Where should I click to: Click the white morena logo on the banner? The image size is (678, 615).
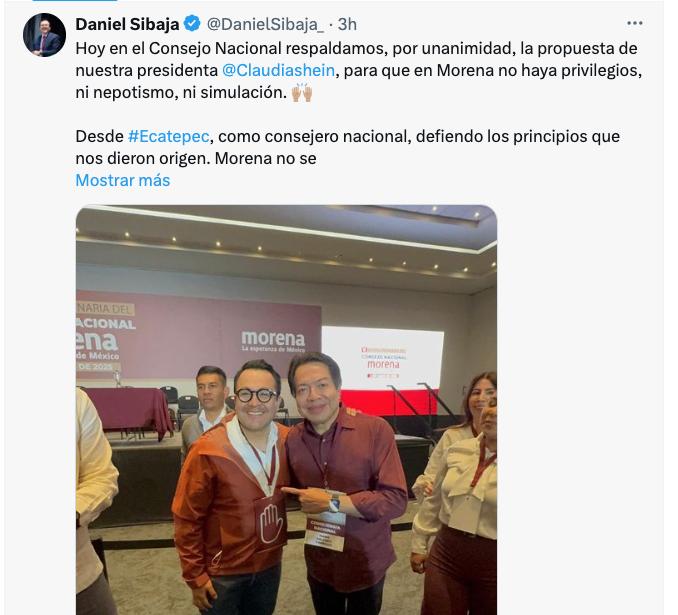coord(273,341)
